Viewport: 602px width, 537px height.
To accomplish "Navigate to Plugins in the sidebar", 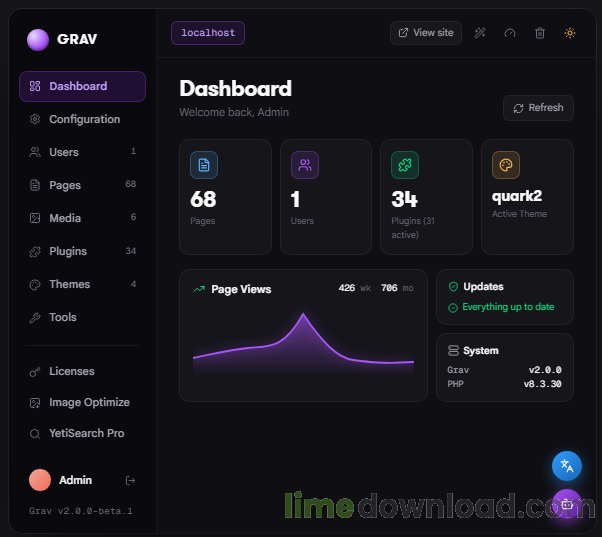I will [82, 251].
